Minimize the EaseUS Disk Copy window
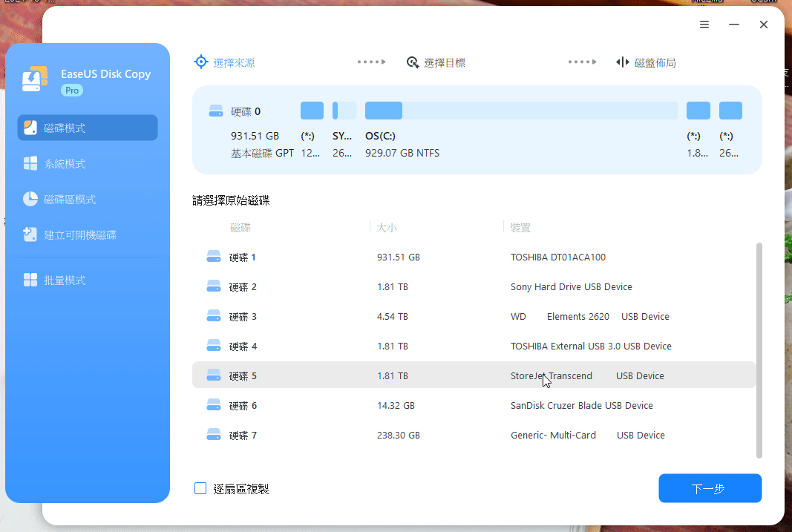 click(x=734, y=24)
